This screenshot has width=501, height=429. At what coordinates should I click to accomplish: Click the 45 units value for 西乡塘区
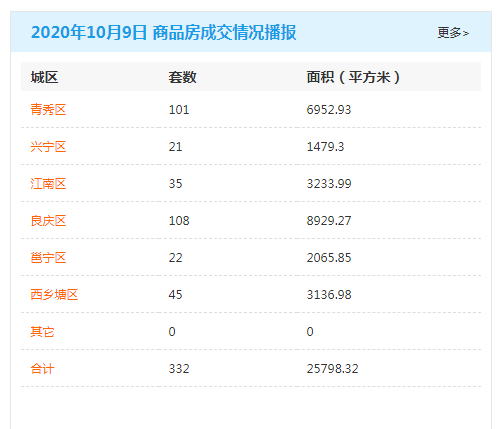pyautogui.click(x=175, y=295)
